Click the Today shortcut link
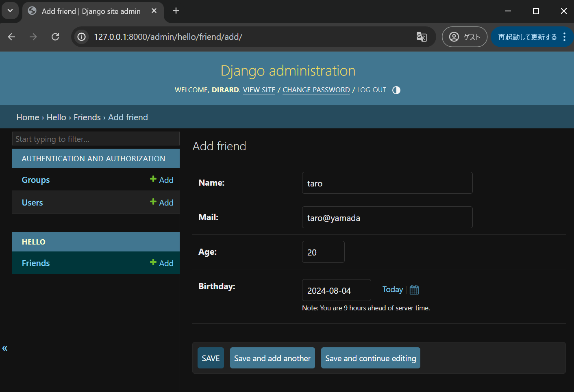 coord(393,290)
